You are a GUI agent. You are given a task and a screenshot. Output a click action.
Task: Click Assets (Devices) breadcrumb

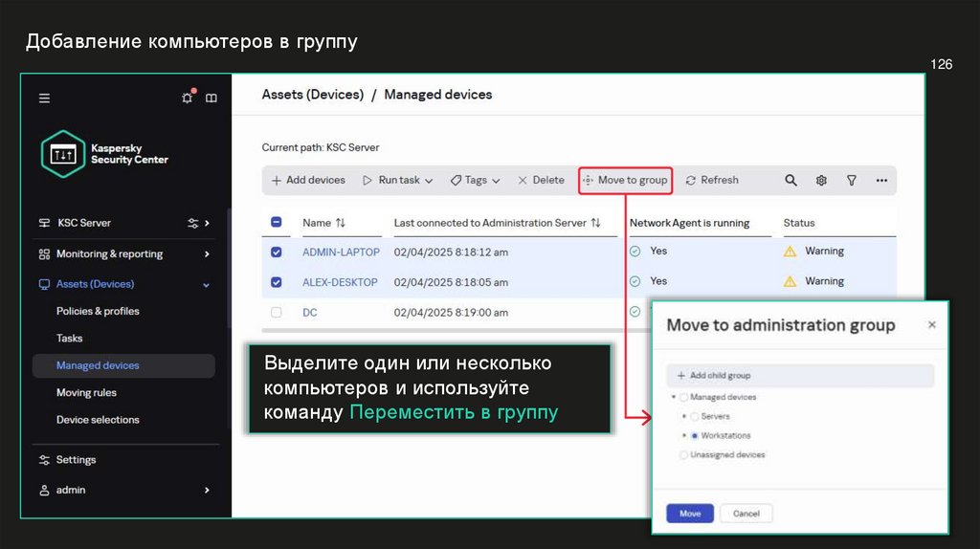[x=313, y=95]
